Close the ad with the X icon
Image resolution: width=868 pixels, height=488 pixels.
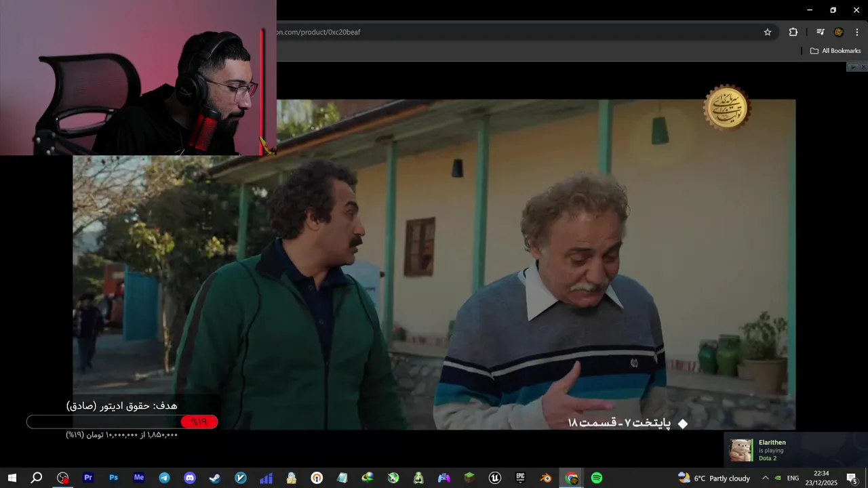click(x=863, y=66)
